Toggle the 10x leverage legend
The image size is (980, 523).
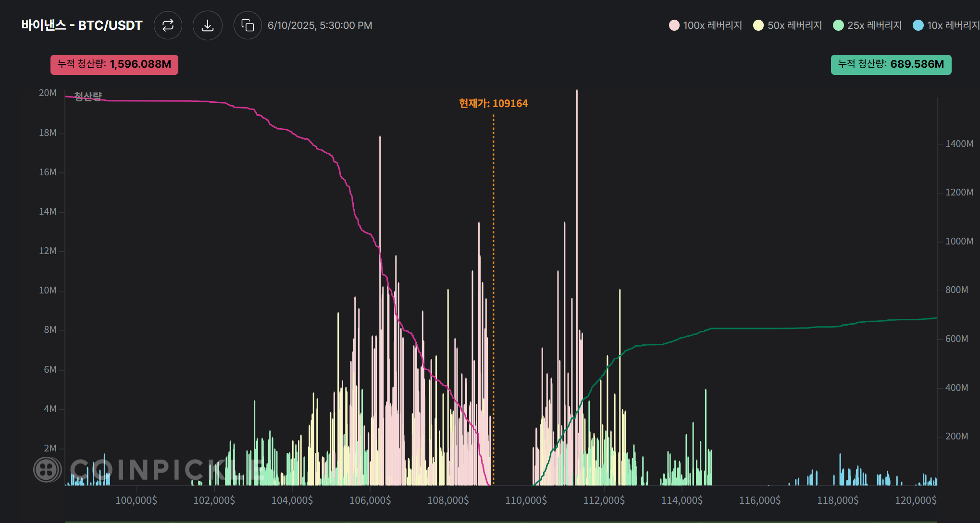click(946, 25)
